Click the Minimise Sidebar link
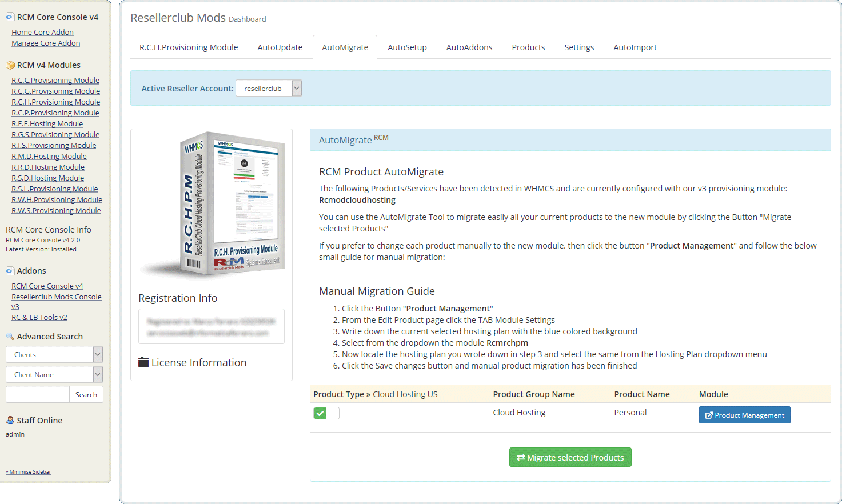The image size is (842, 504). (29, 472)
